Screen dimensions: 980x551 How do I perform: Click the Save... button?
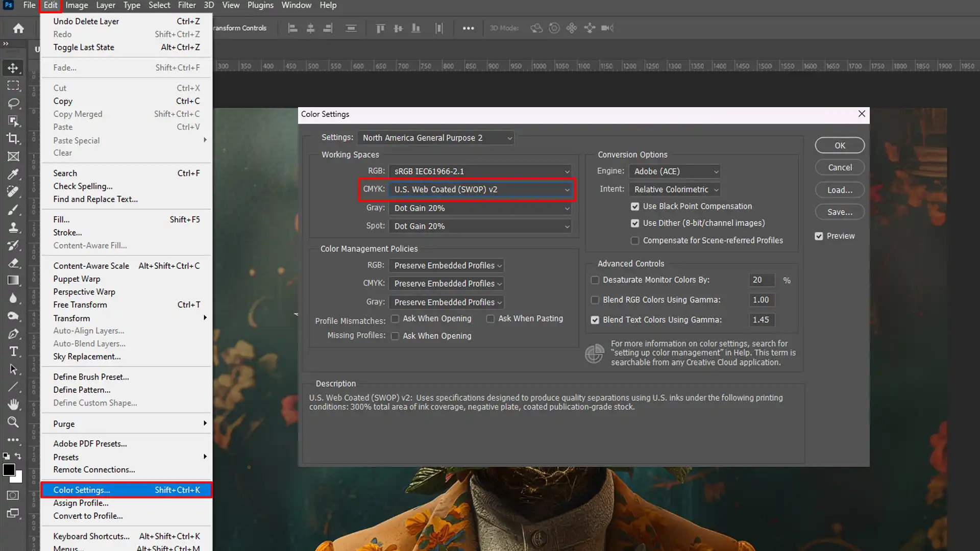click(840, 212)
